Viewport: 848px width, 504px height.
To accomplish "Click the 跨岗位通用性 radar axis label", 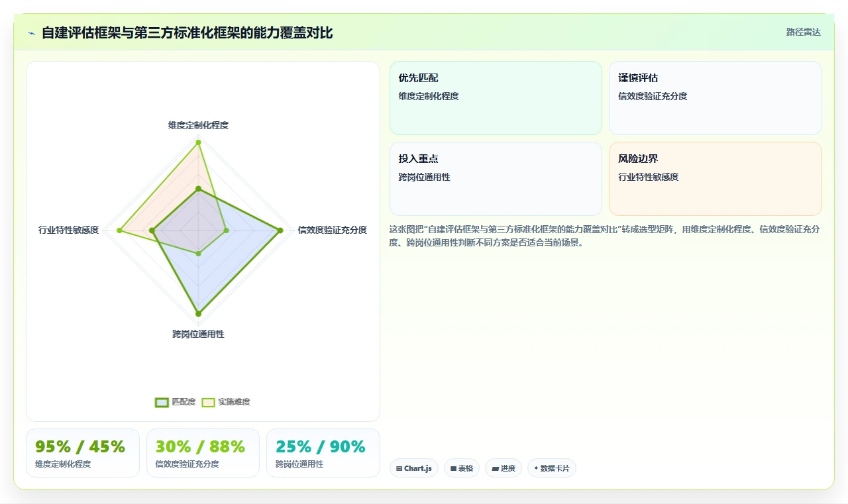I will 198,334.
